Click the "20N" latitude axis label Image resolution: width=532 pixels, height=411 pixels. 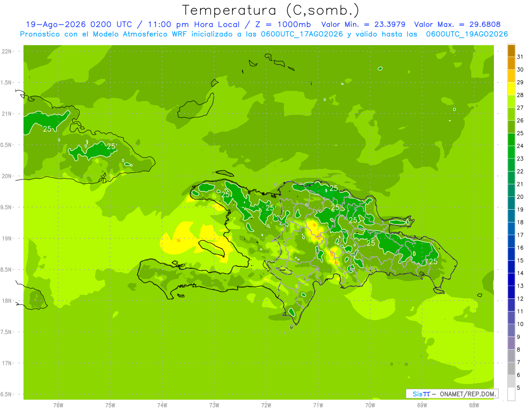coord(8,176)
